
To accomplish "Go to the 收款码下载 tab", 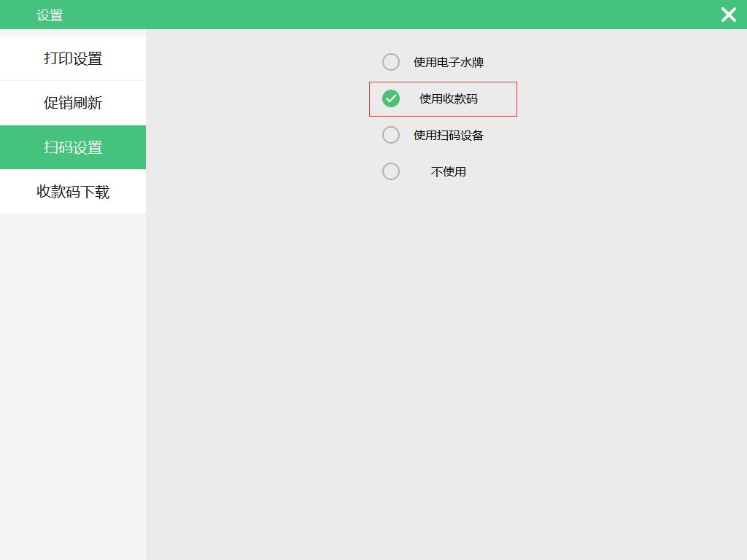I will point(73,192).
